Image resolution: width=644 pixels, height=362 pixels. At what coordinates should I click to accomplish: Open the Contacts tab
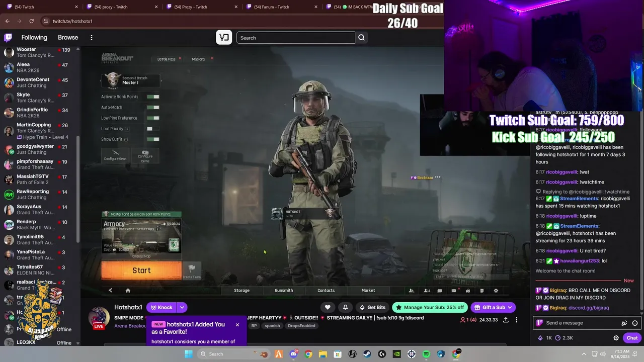tap(326, 290)
